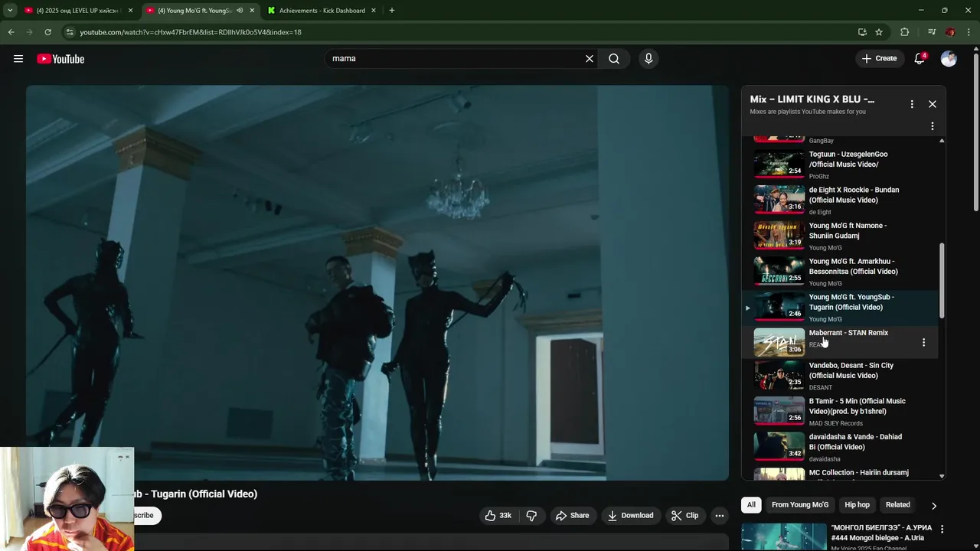
Task: Select From Young Mo'G chip
Action: (800, 505)
